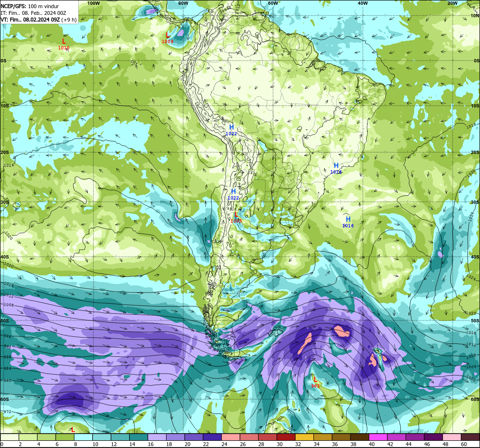Click the 20W longitude label

tap(453, 3)
